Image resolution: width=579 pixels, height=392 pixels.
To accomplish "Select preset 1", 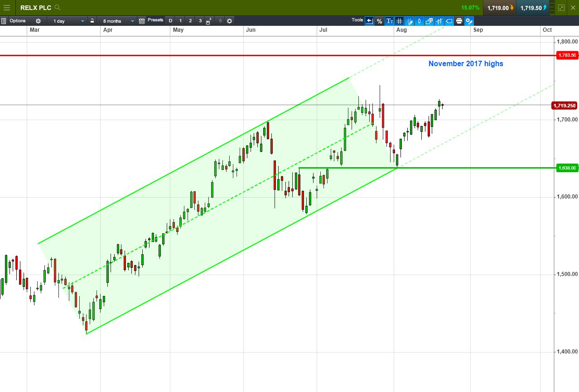I will [x=180, y=21].
